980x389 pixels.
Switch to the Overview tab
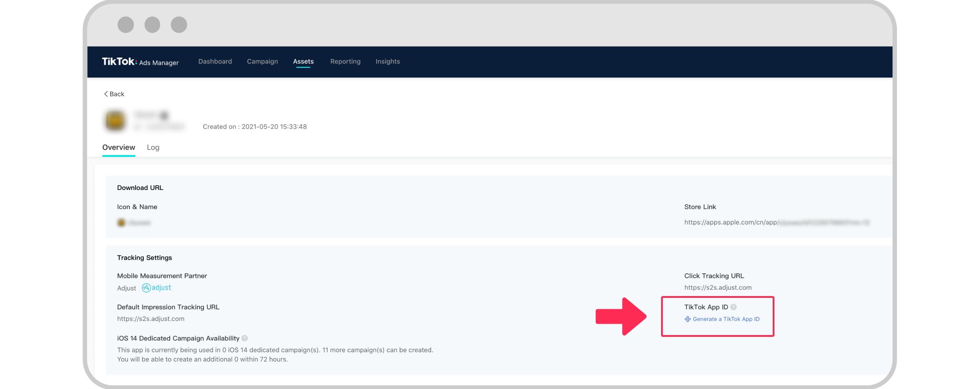[x=118, y=147]
